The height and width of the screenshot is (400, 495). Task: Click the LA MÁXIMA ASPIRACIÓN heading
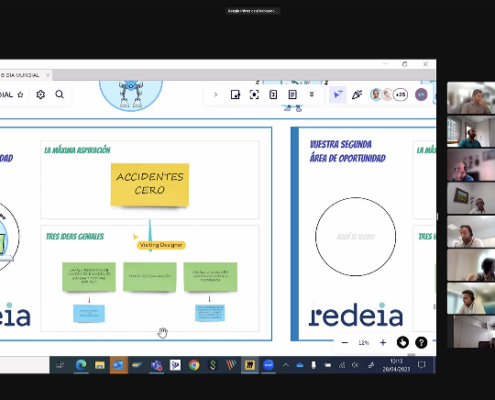(x=77, y=150)
